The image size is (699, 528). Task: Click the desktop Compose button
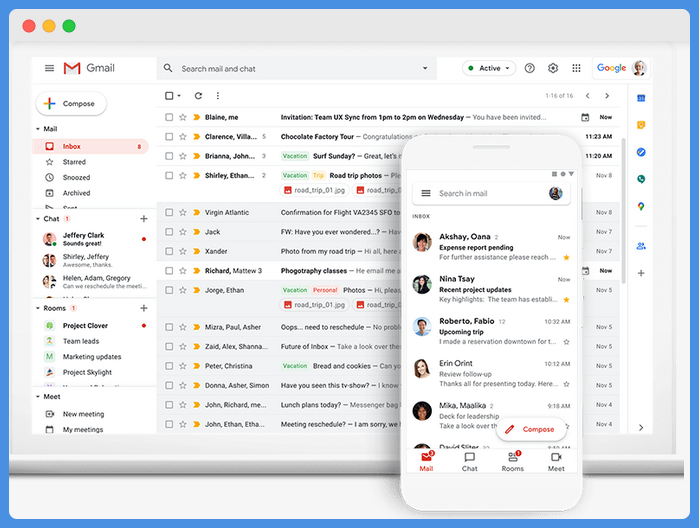click(71, 103)
